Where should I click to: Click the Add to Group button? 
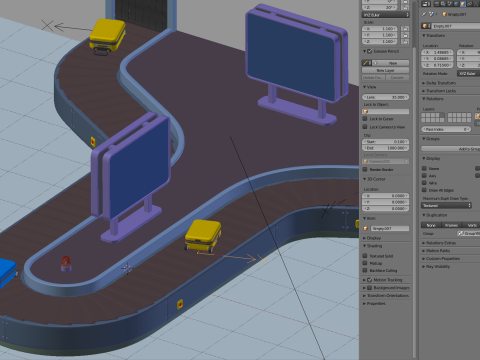click(x=450, y=149)
